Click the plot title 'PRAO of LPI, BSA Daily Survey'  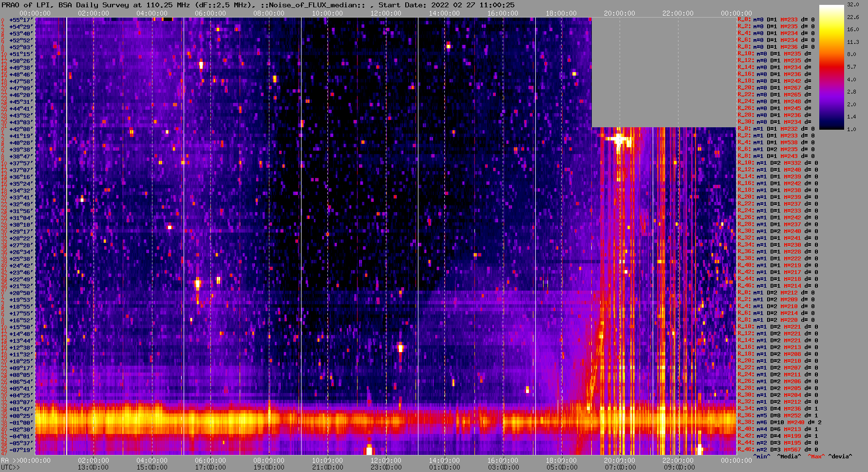66,5
